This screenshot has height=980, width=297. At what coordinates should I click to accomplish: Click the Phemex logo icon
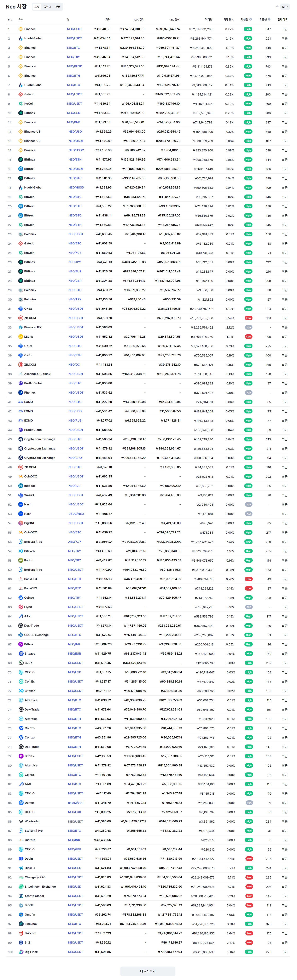(x=21, y=393)
